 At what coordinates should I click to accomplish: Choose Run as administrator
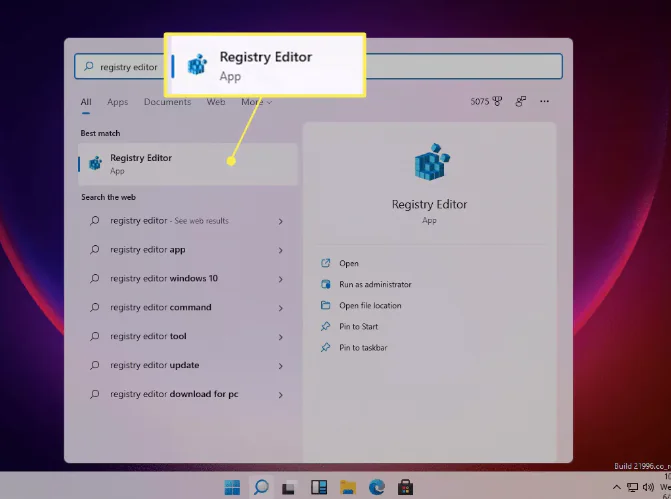coord(375,284)
